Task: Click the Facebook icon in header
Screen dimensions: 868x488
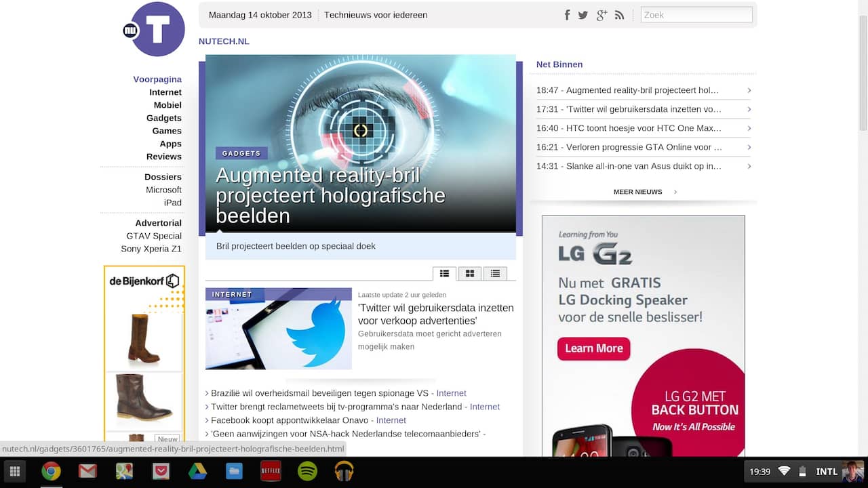Action: pos(568,15)
